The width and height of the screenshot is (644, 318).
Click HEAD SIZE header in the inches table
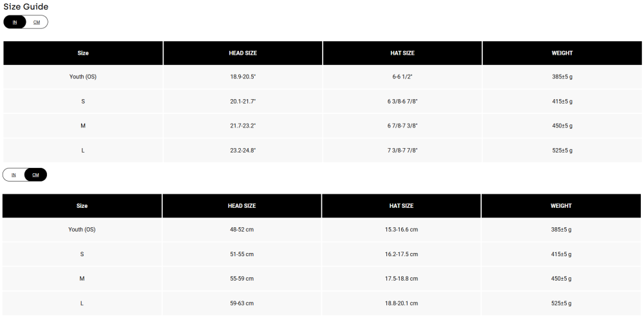pyautogui.click(x=243, y=53)
